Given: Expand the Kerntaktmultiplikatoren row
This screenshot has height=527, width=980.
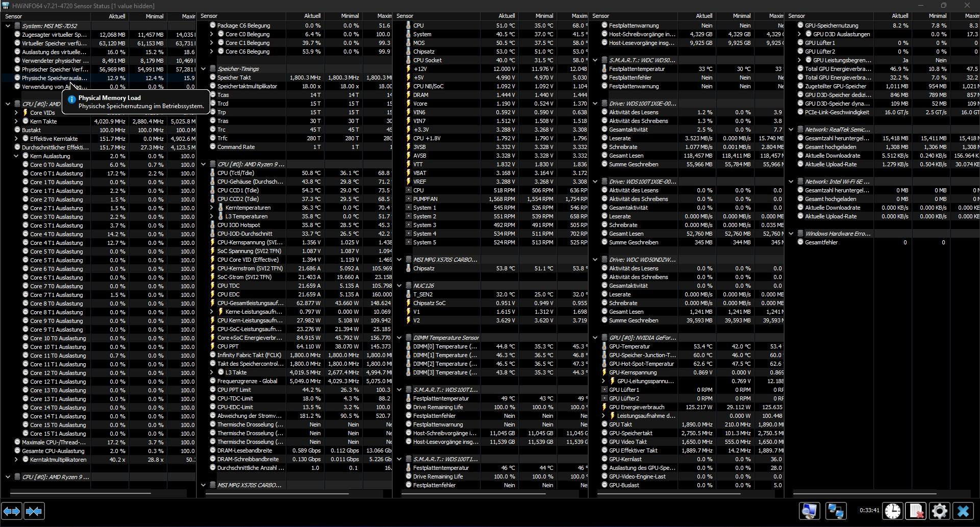Looking at the screenshot, I should (16, 460).
